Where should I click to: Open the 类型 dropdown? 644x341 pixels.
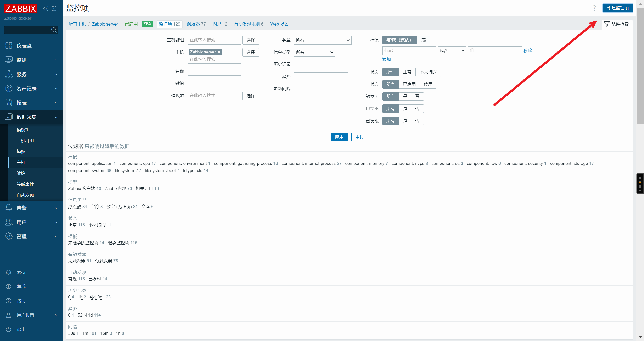point(322,40)
